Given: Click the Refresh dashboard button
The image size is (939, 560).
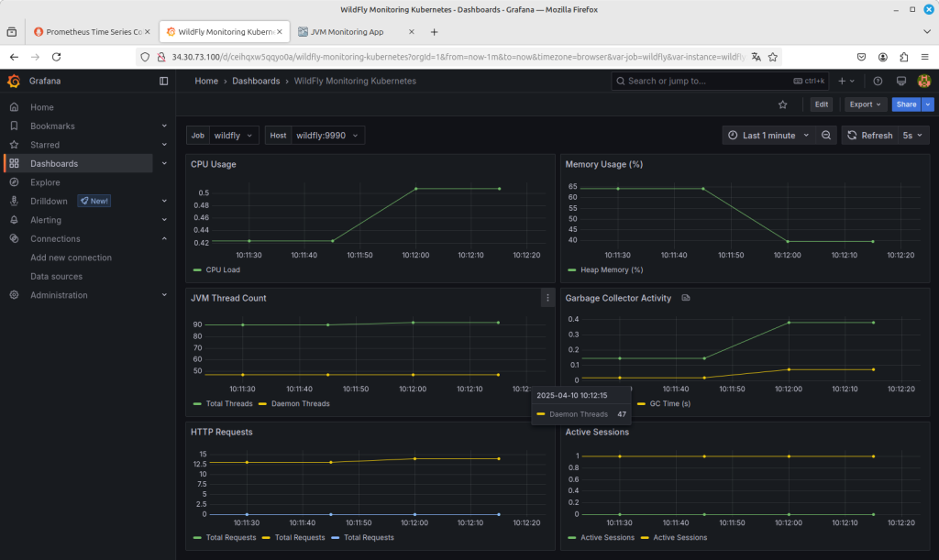Looking at the screenshot, I should (870, 136).
